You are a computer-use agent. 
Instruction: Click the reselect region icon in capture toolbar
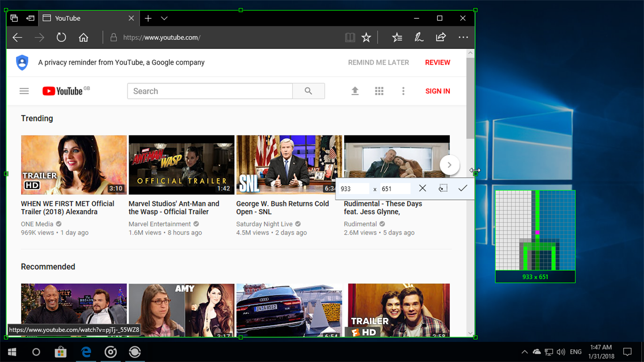pos(443,188)
